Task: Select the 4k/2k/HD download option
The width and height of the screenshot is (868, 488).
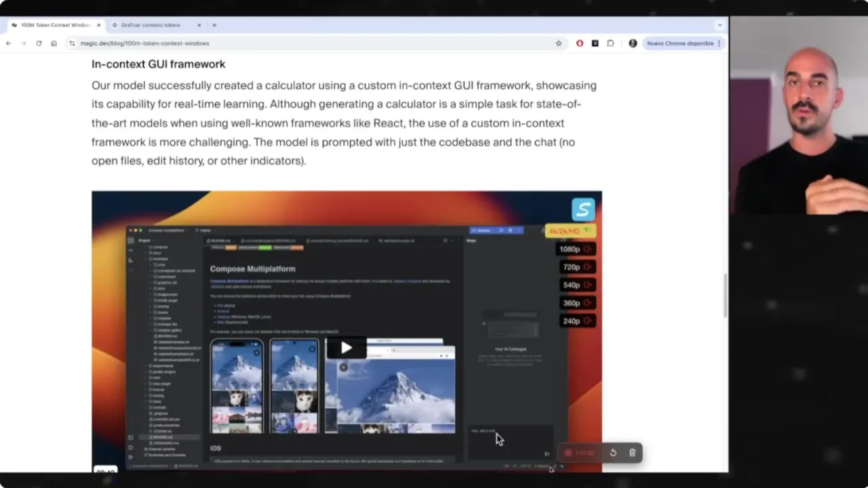Action: coord(570,231)
